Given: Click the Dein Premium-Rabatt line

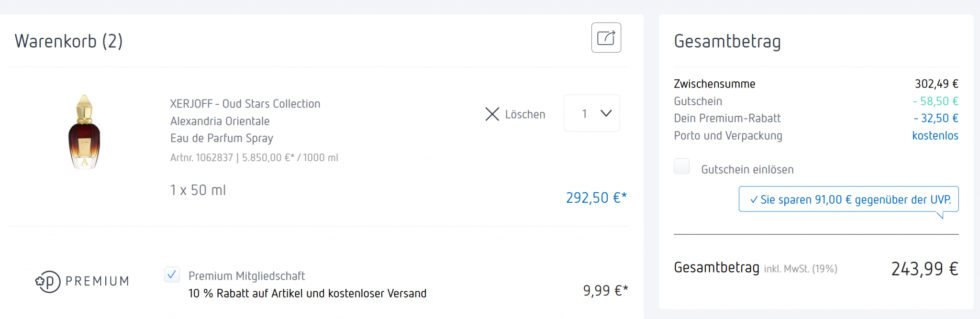Looking at the screenshot, I should coord(727,118).
